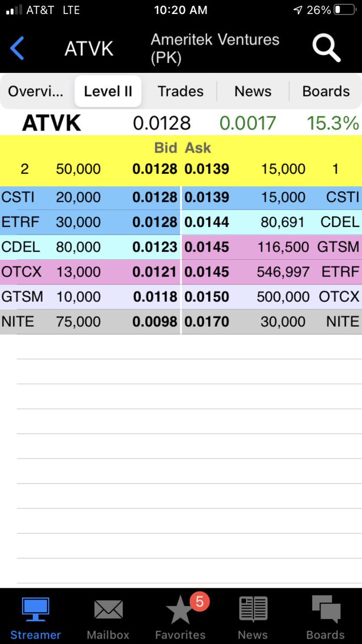Select the CSTI bid market maker

tap(18, 197)
